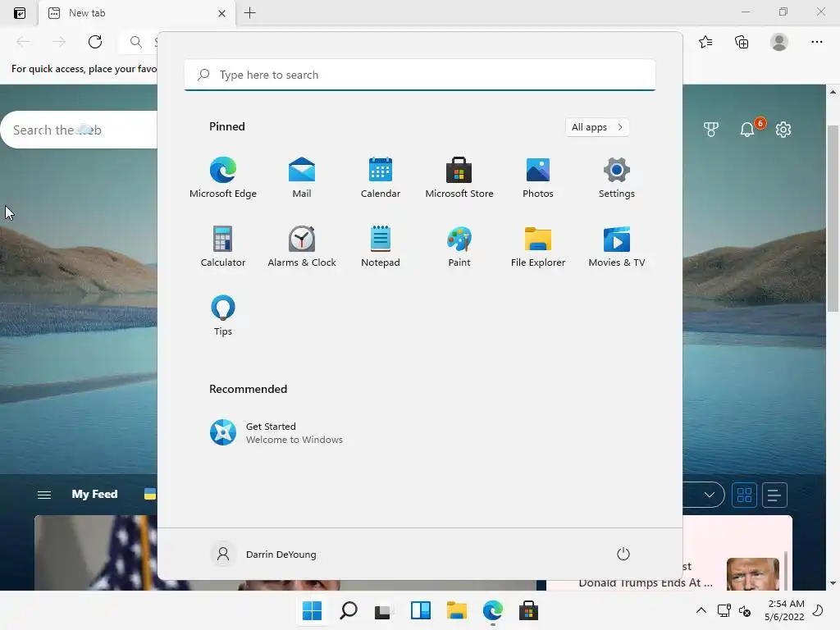Open File Explorer from pinned apps
The width and height of the screenshot is (840, 630).
(538, 247)
